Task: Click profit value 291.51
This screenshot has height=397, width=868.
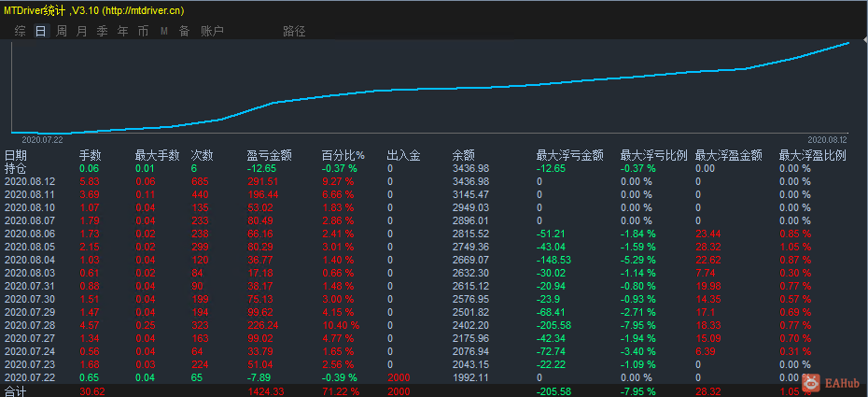Action: [263, 181]
